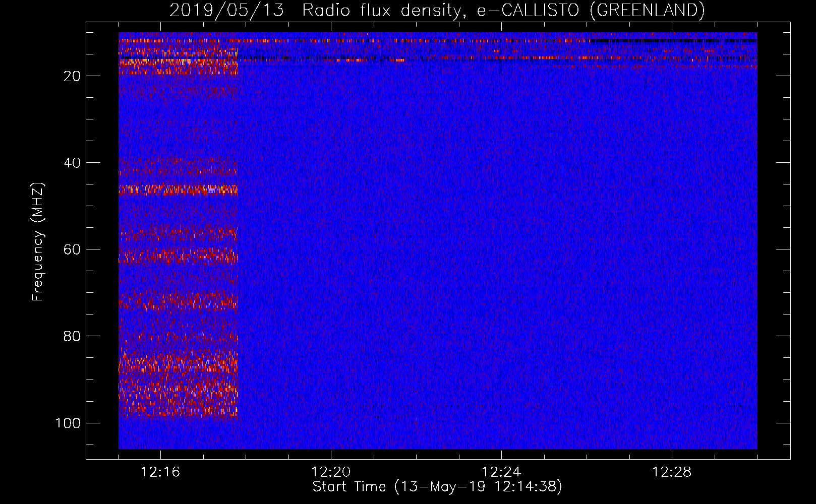Click the 100 frequency tick label

coord(68,423)
